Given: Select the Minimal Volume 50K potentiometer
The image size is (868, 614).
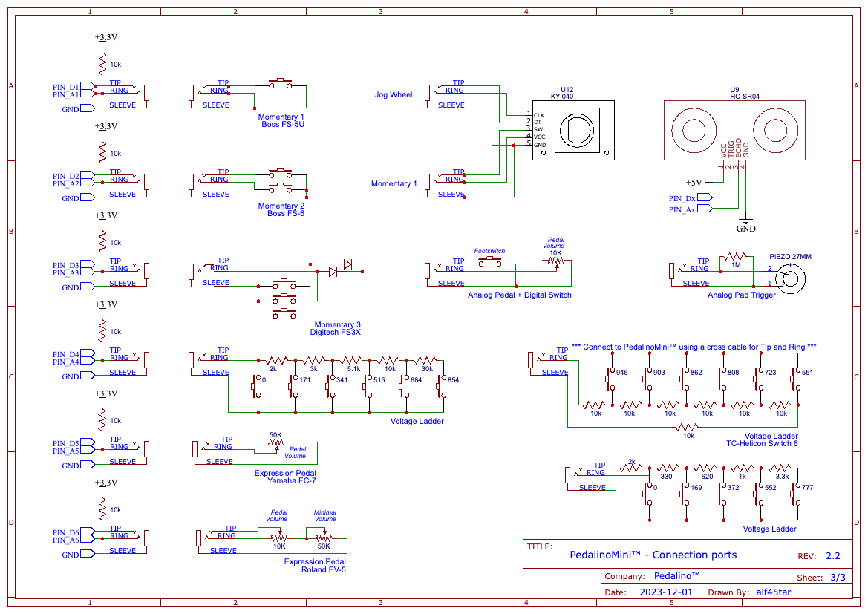Looking at the screenshot, I should click(x=324, y=537).
